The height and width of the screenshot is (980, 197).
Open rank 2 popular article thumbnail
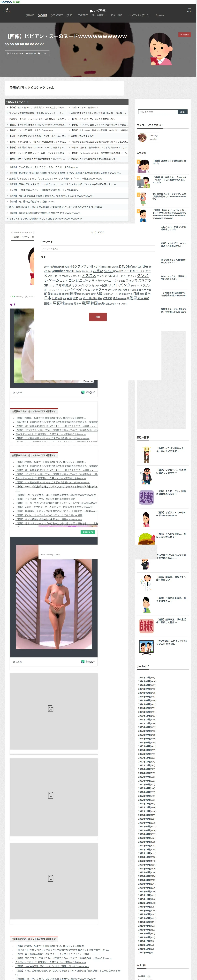[143, 182]
